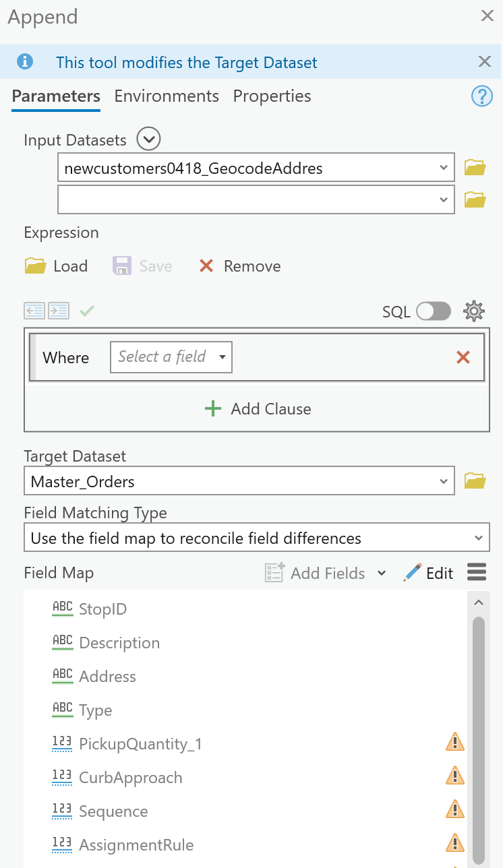Image resolution: width=503 pixels, height=868 pixels.
Task: Click warning icon next to Sequence field
Action: point(455,811)
